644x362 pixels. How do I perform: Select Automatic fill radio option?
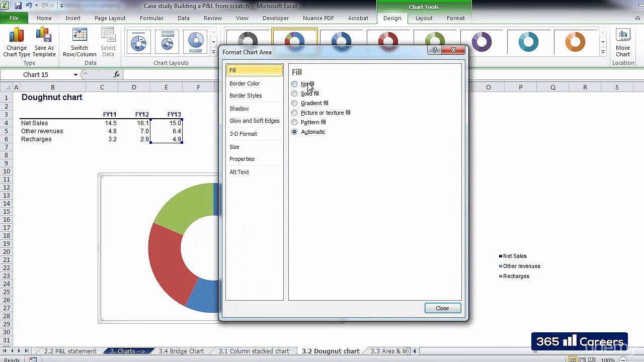tap(294, 132)
